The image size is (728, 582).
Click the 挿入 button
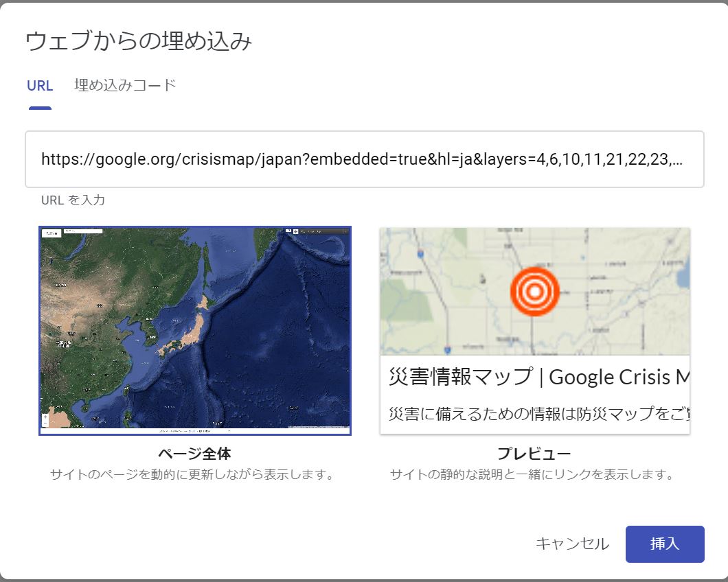coord(665,544)
